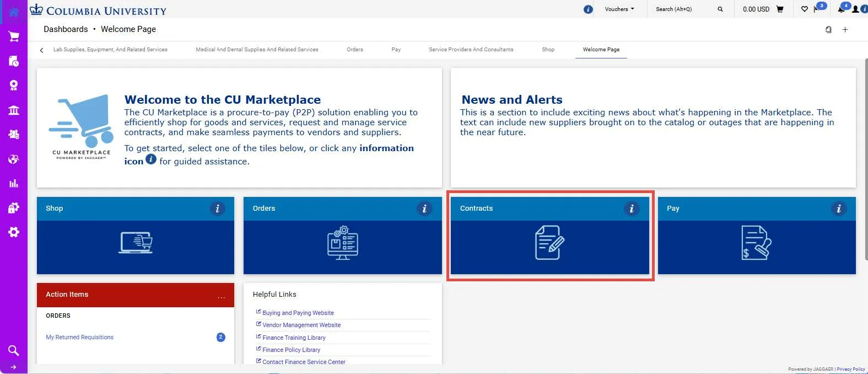The image size is (868, 374).
Task: Open the Shop tile laptop-cart image
Action: tap(136, 243)
